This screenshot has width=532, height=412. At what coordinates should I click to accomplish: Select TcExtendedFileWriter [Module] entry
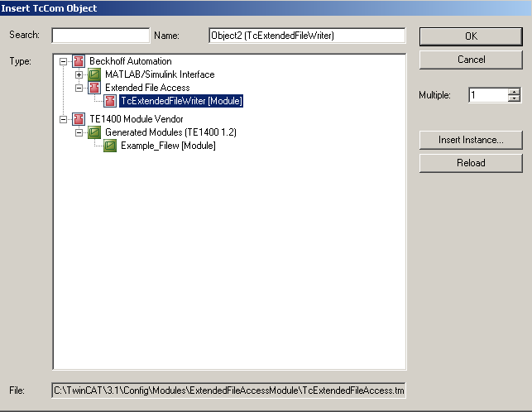[x=181, y=101]
